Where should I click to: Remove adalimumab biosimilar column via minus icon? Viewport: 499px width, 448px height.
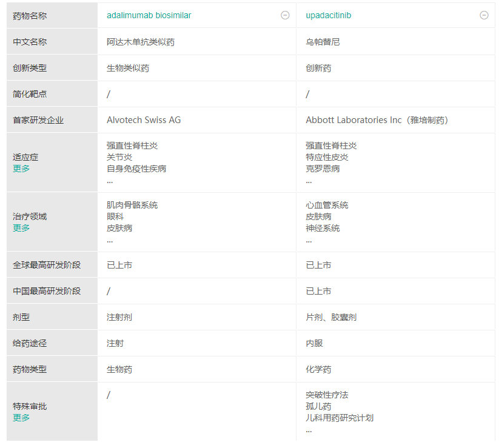coord(285,16)
